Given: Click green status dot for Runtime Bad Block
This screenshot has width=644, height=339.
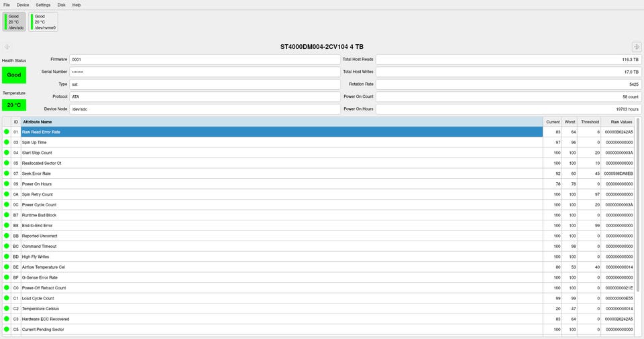Looking at the screenshot, I should point(7,214).
